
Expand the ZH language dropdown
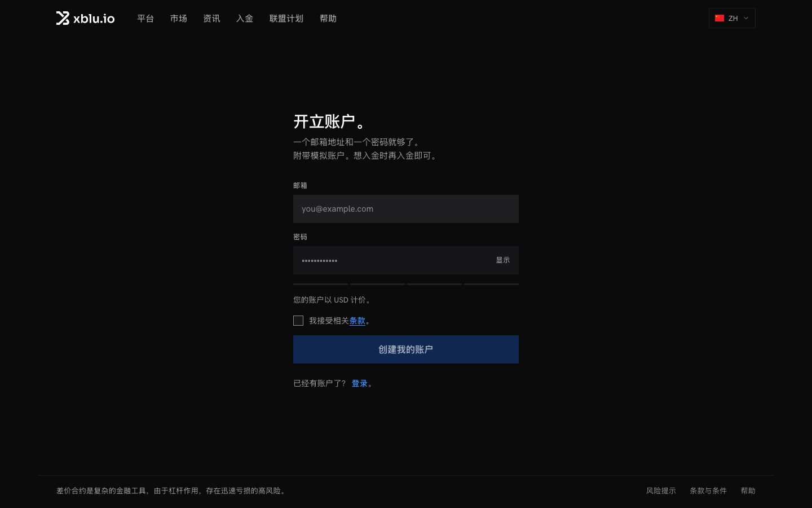(732, 18)
